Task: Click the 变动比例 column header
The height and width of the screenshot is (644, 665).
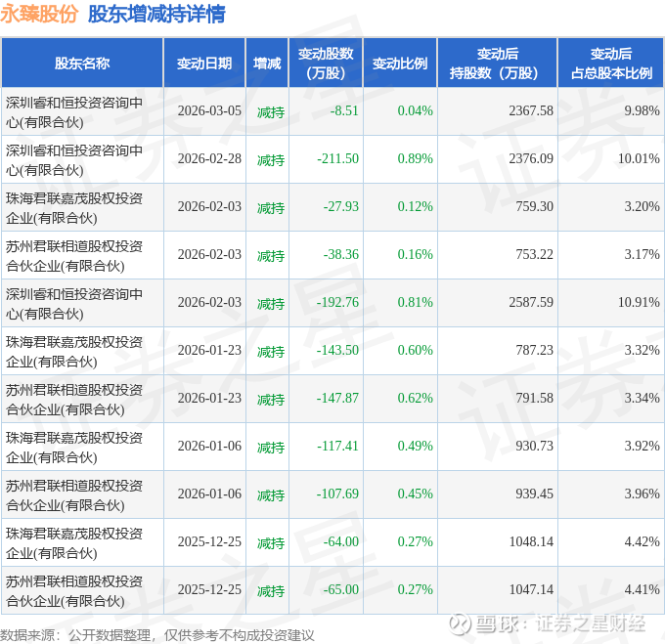Action: click(400, 63)
